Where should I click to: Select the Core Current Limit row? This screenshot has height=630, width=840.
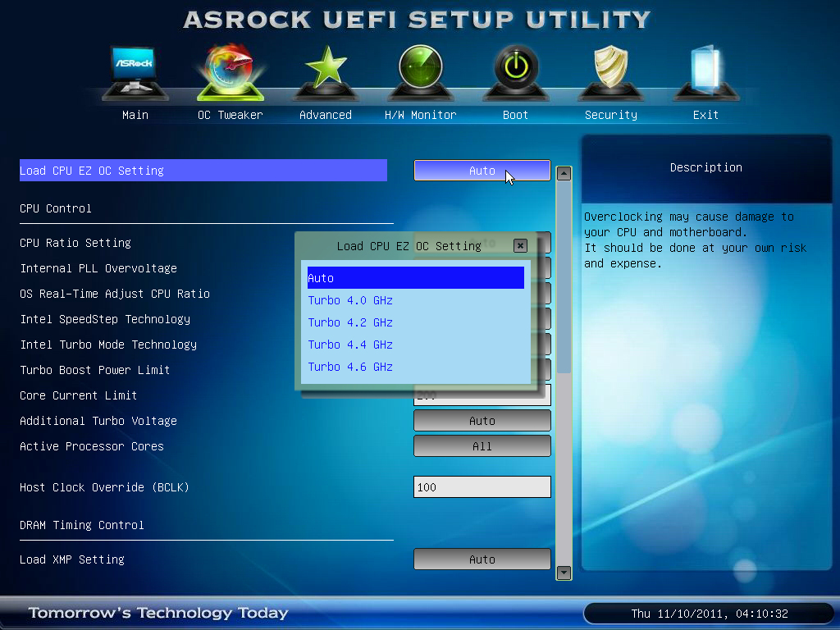click(78, 395)
